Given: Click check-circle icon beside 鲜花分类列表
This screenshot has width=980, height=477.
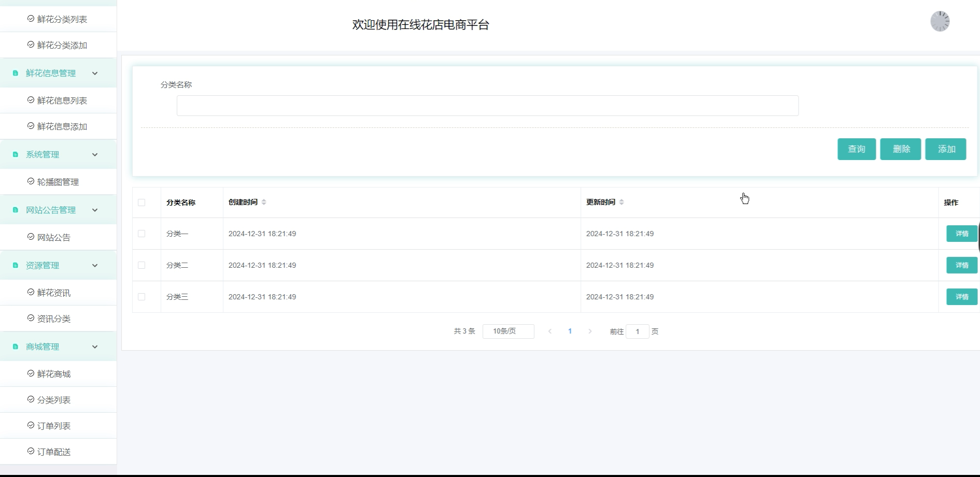Looking at the screenshot, I should coord(31,19).
